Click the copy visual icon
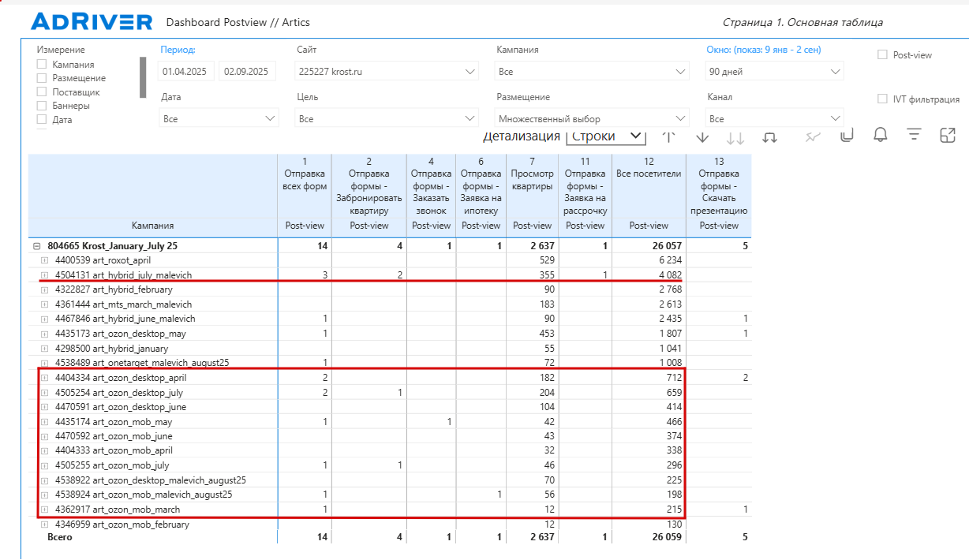The width and height of the screenshot is (969, 560). pyautogui.click(x=847, y=135)
